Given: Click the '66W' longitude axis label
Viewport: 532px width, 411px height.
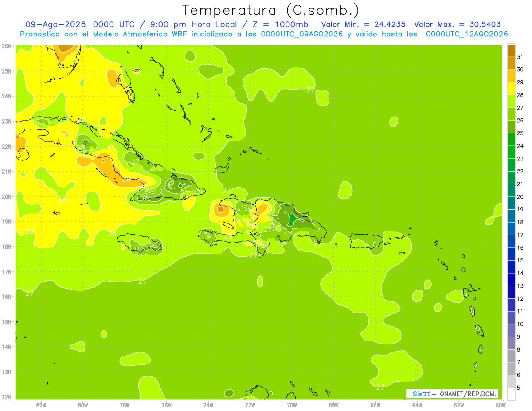Looking at the screenshot, I should pyautogui.click(x=376, y=405).
